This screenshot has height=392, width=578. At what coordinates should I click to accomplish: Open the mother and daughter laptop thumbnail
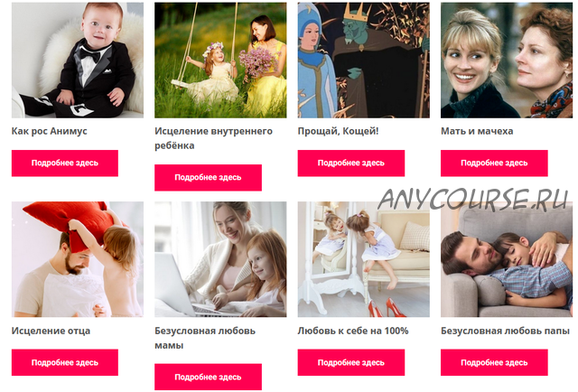[220, 259]
